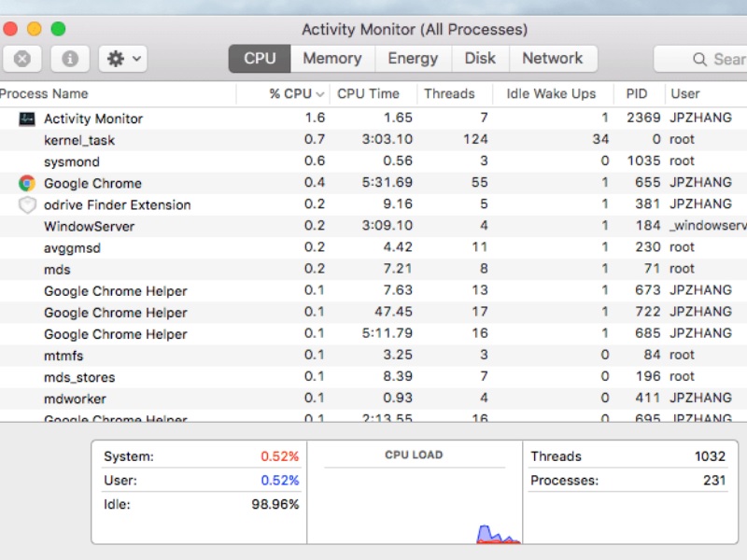Viewport: 747px width, 560px height.
Task: Sort by Idle Wake Ups column
Action: (550, 93)
